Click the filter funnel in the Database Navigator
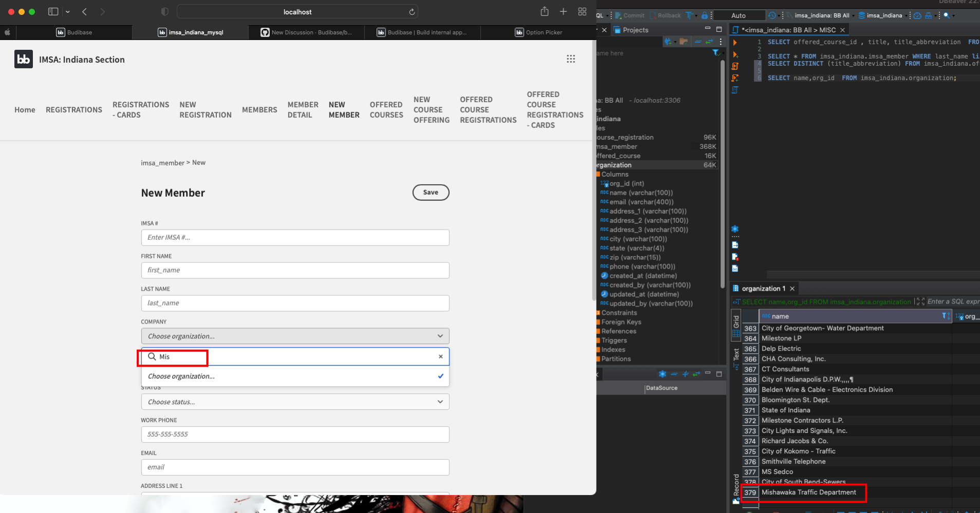Viewport: 980px width, 513px height. (x=716, y=53)
